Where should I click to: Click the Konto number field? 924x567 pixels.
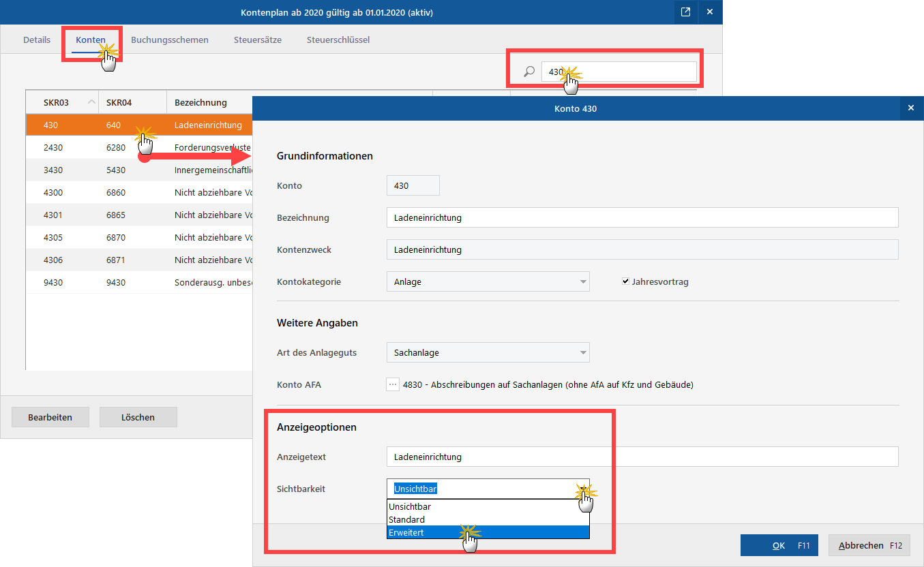point(413,185)
